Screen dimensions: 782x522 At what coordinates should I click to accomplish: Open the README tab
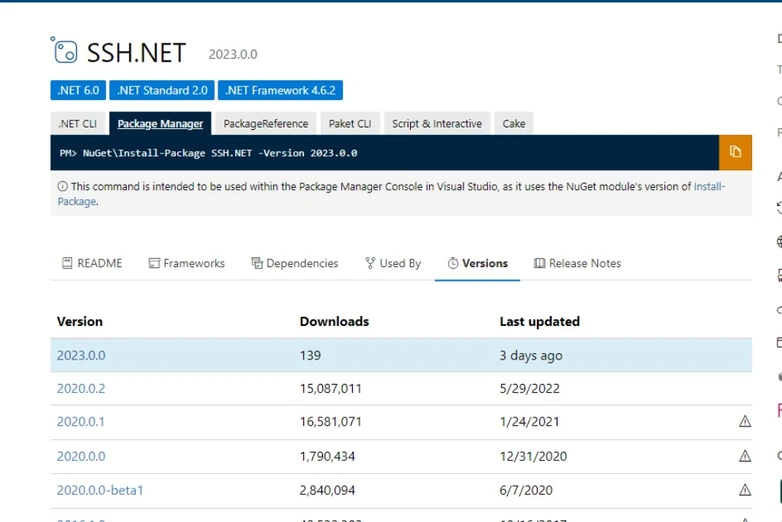coord(92,263)
